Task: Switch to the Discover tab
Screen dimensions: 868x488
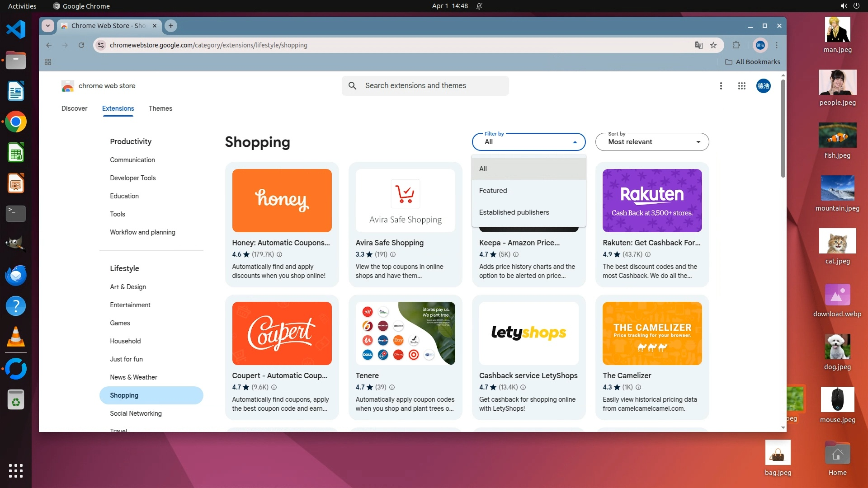Action: [x=74, y=108]
